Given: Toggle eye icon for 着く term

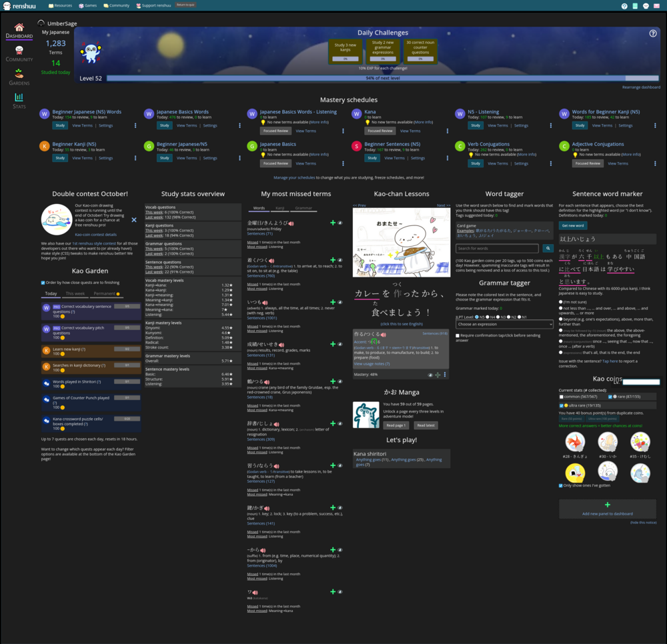Looking at the screenshot, I should [x=340, y=261].
